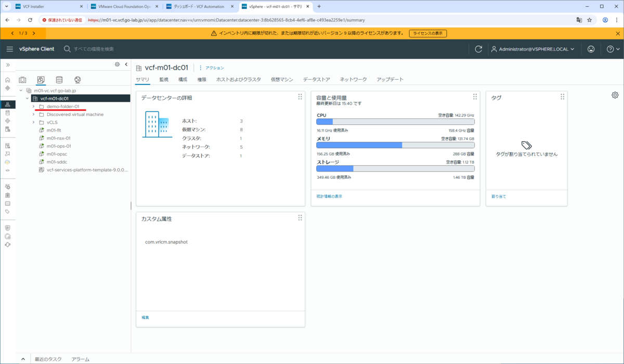Grab the データセンターの詳細 card drag handle
Image resolution: width=624 pixels, height=364 pixels.
[x=300, y=97]
